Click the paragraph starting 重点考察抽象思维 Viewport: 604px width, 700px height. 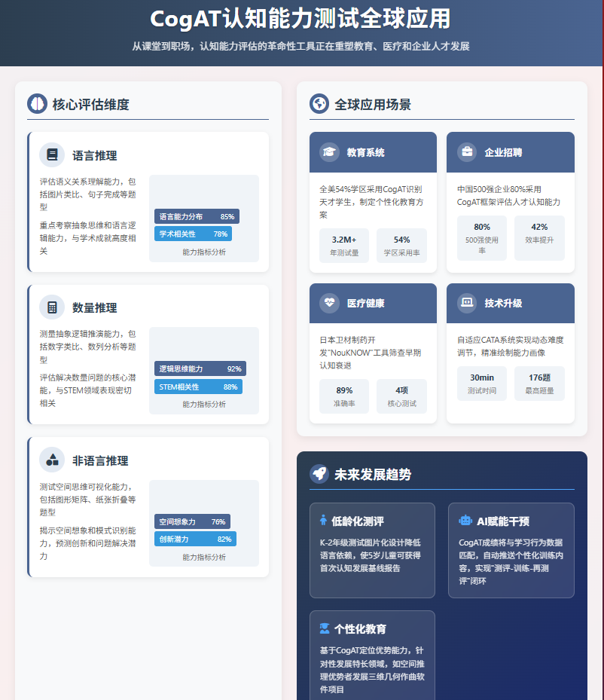pos(88,238)
